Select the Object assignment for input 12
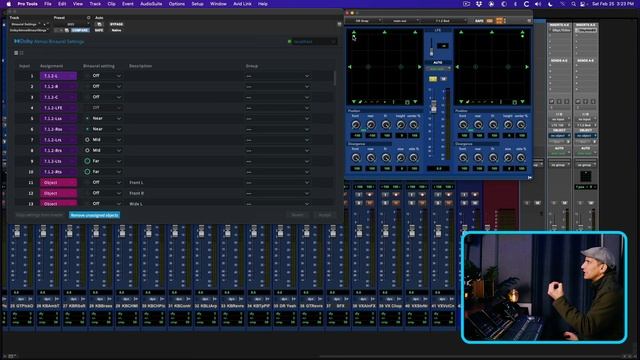Viewport: 640px width, 360px height. [x=58, y=193]
